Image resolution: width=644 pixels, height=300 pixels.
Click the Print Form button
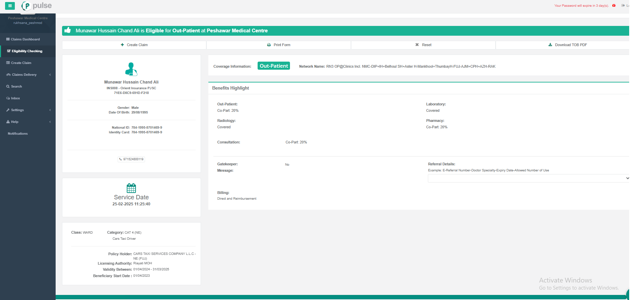279,45
